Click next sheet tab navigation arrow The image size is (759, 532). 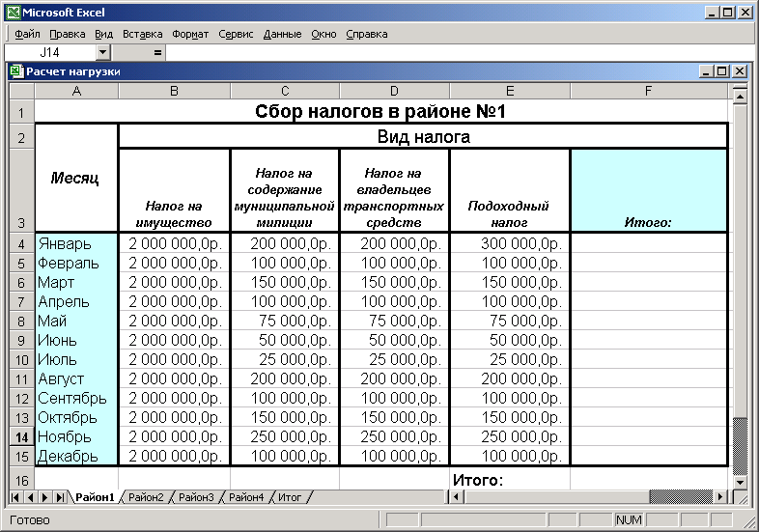click(45, 497)
